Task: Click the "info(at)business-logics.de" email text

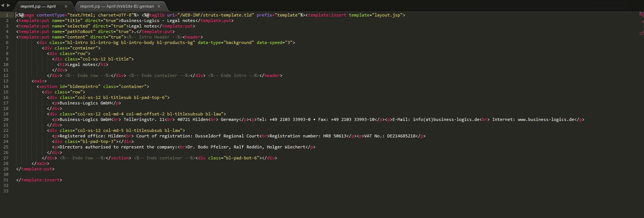Action: click(446, 119)
